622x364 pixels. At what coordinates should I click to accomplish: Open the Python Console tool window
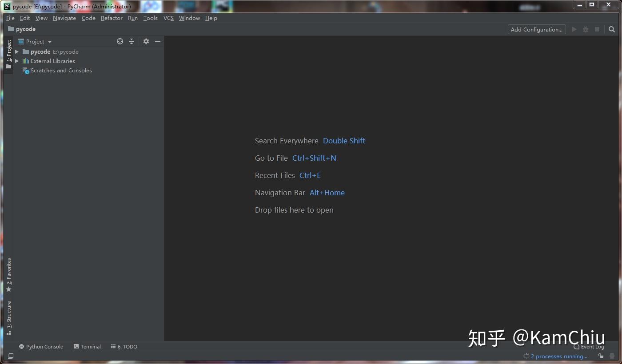click(40, 346)
